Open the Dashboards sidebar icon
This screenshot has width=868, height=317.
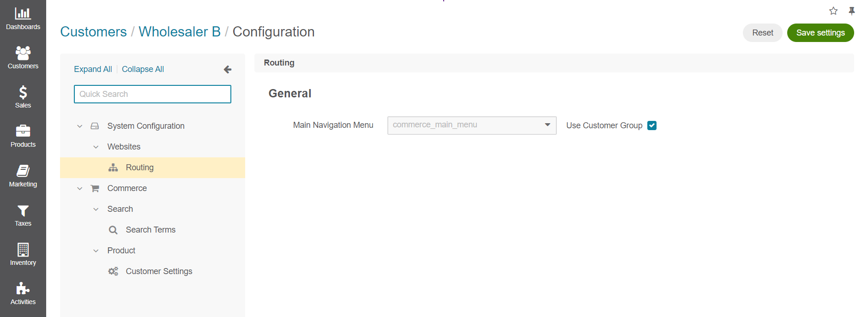point(23,18)
